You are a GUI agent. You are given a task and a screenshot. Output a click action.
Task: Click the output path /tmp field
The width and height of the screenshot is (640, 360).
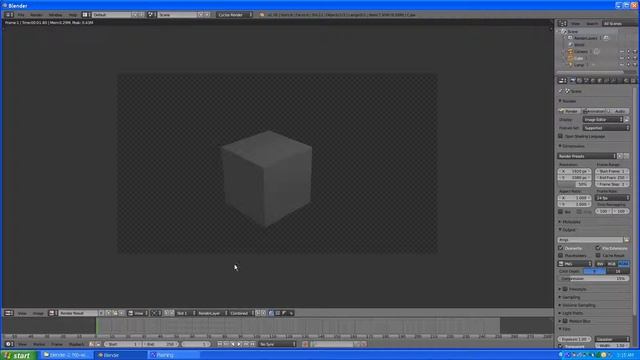590,240
